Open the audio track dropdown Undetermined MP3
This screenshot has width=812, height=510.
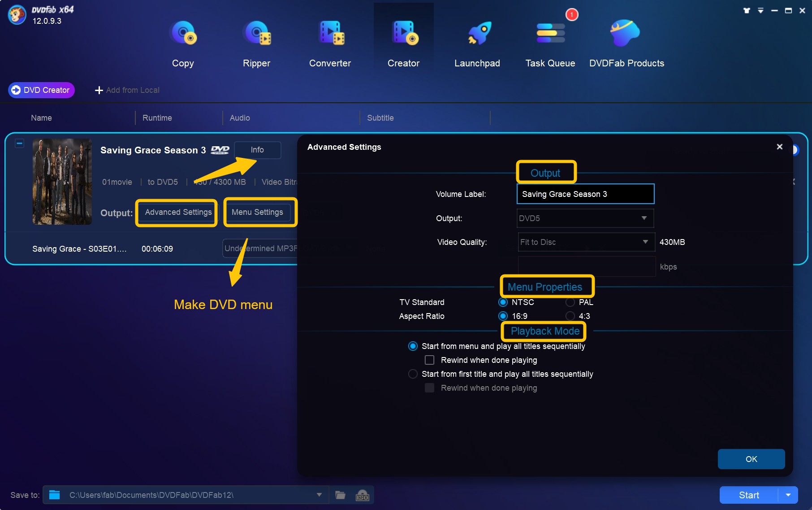[x=260, y=248]
